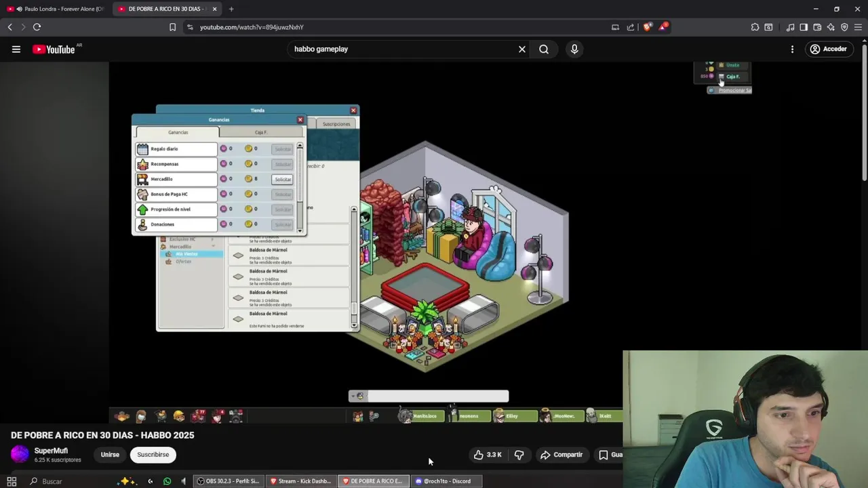Viewport: 868px width, 488px height.
Task: Select the Bonus de Paga HC row
Action: pos(176,194)
